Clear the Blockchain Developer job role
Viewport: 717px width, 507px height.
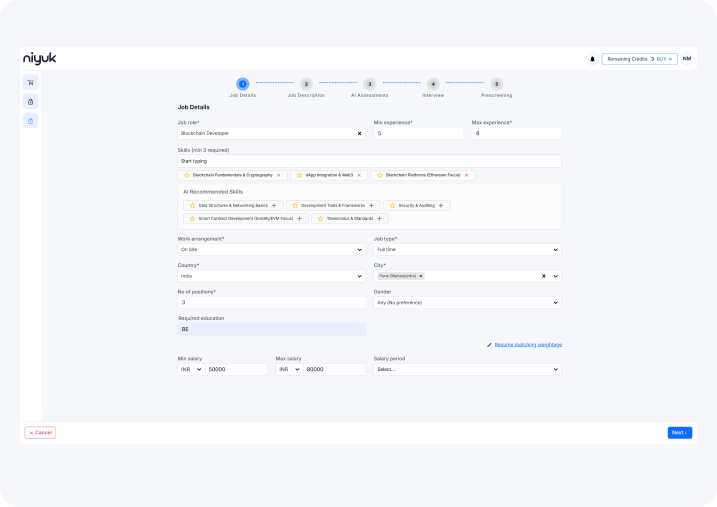(x=359, y=133)
